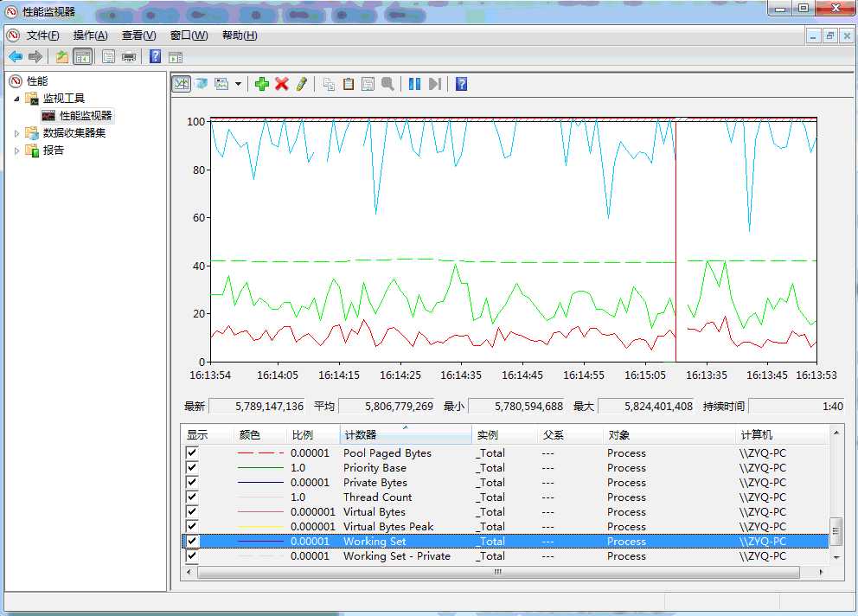Open Change Graph Type dropdown arrow
The image size is (858, 616).
(x=238, y=84)
